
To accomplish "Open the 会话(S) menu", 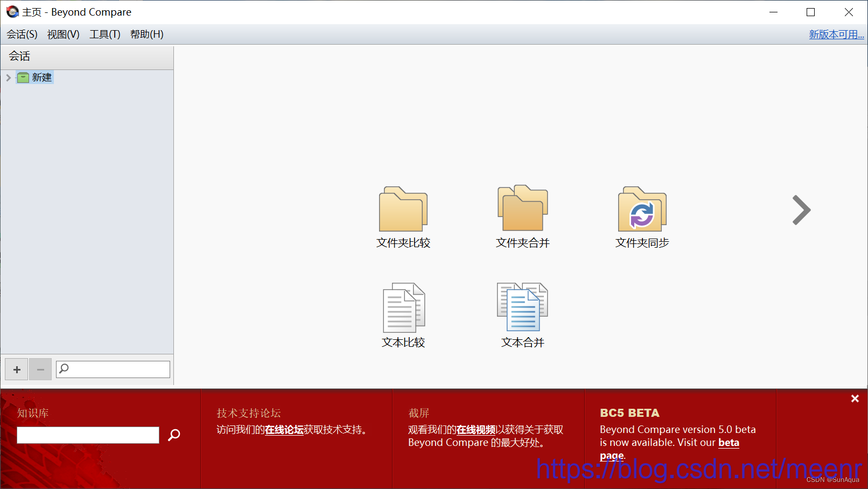I will coord(21,34).
